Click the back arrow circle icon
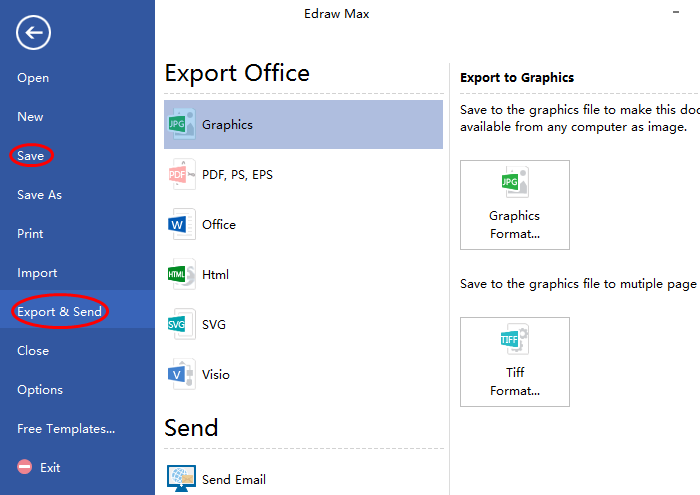700x495 pixels. pos(33,33)
